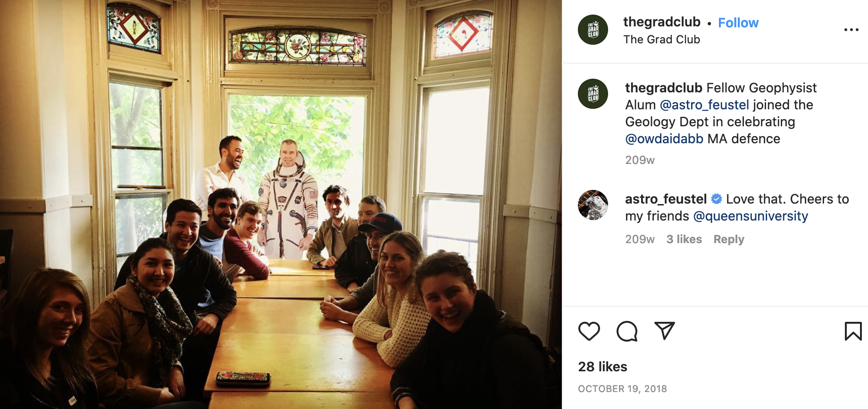Open astro_feustel commenter profile picture
Image resolution: width=868 pixels, height=409 pixels.
(593, 205)
